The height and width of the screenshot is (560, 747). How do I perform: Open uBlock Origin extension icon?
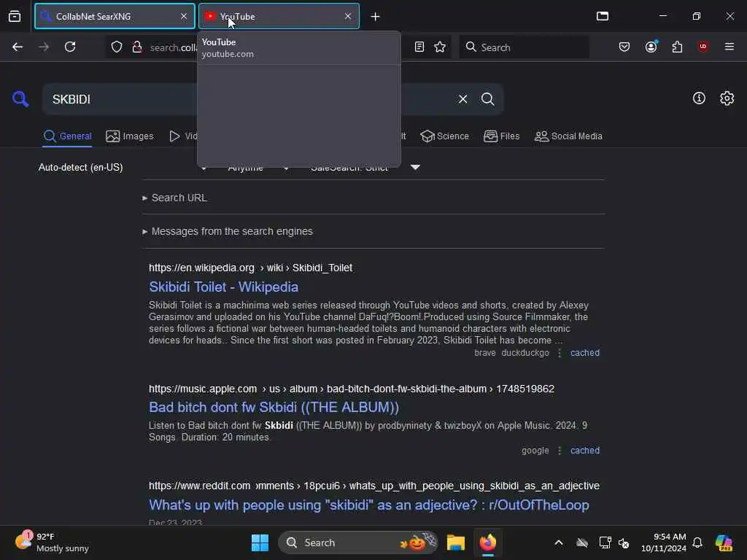pyautogui.click(x=703, y=47)
